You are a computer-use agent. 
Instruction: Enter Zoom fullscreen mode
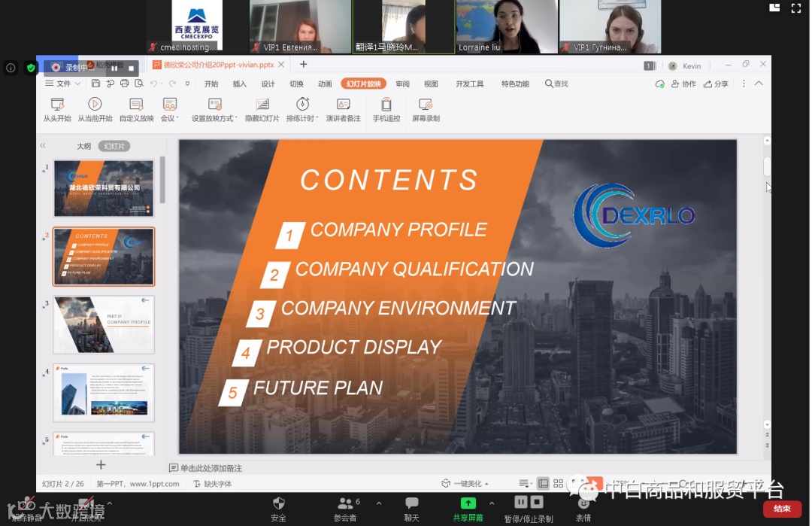796,8
